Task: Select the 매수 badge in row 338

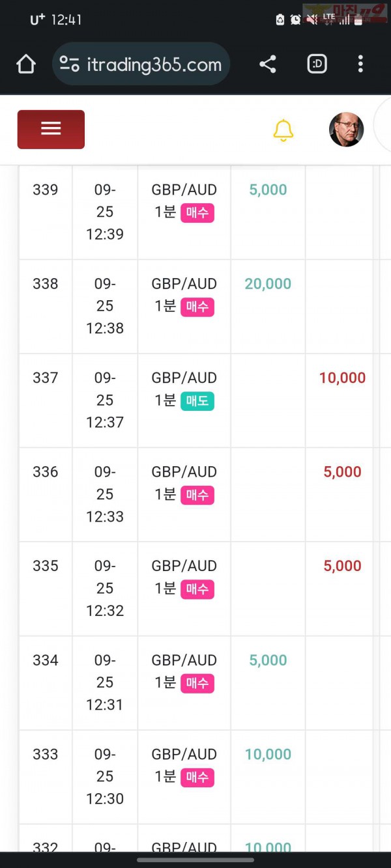Action: tap(197, 306)
